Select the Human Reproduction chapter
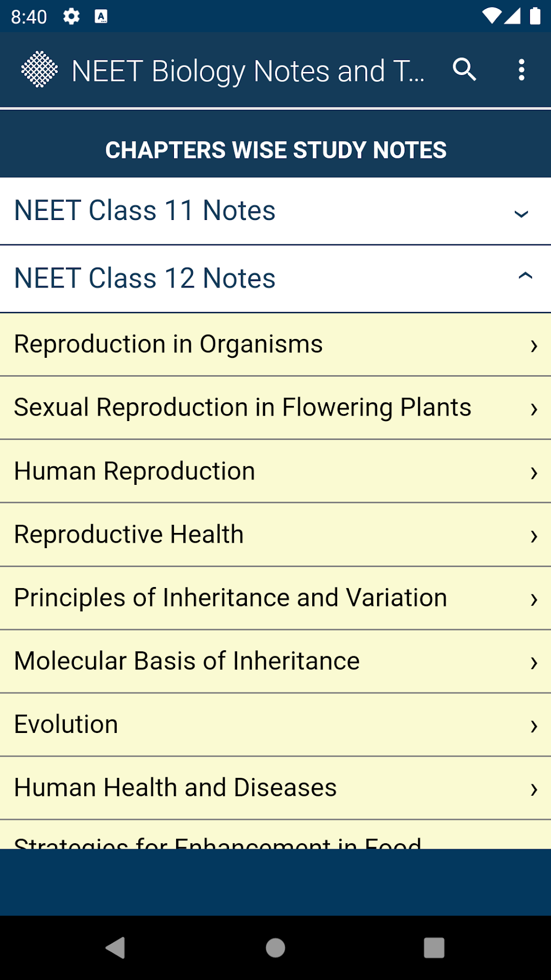The width and height of the screenshot is (551, 980). pyautogui.click(x=135, y=471)
